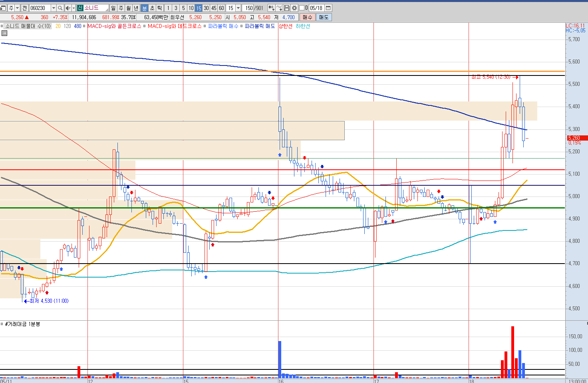Click the stock name field 소니드

click(96, 8)
